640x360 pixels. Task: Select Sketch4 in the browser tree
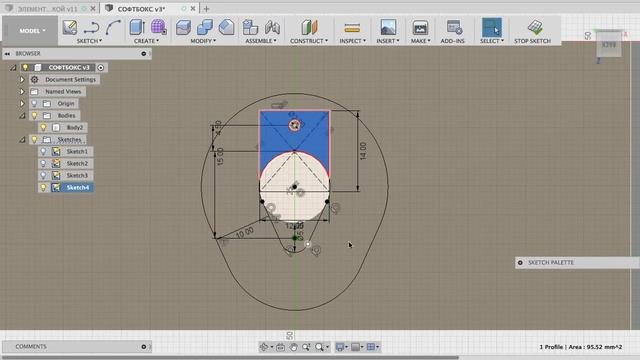78,187
